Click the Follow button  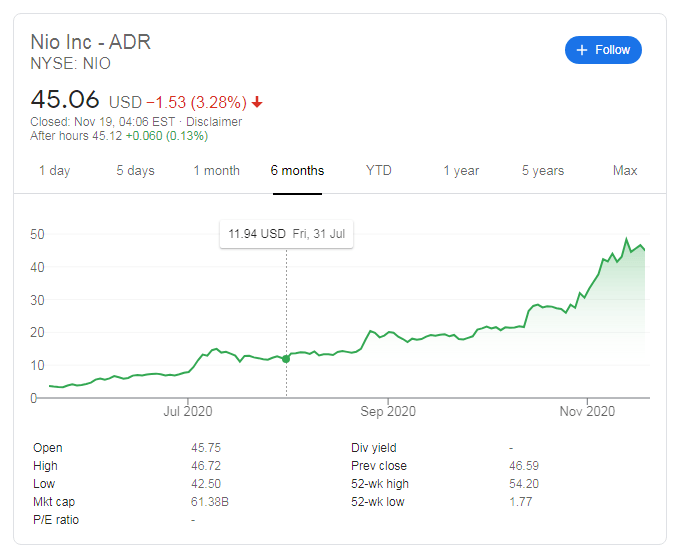603,50
